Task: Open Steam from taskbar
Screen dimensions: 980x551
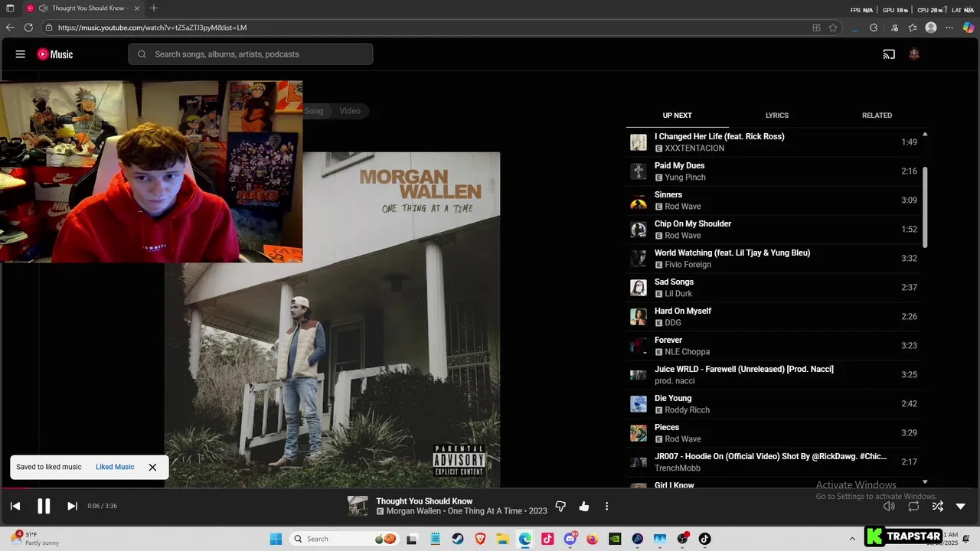Action: tap(457, 539)
